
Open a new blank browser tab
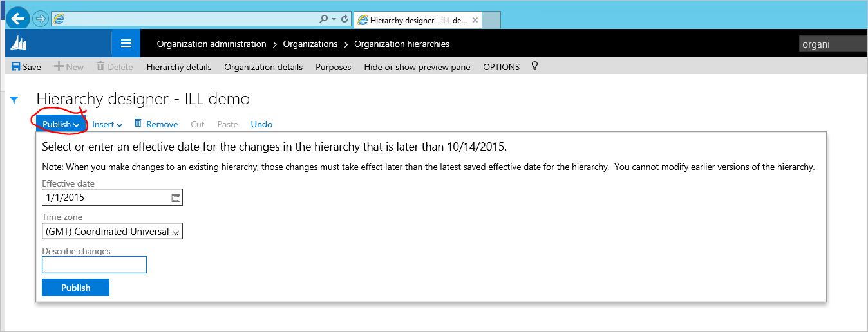(x=491, y=20)
